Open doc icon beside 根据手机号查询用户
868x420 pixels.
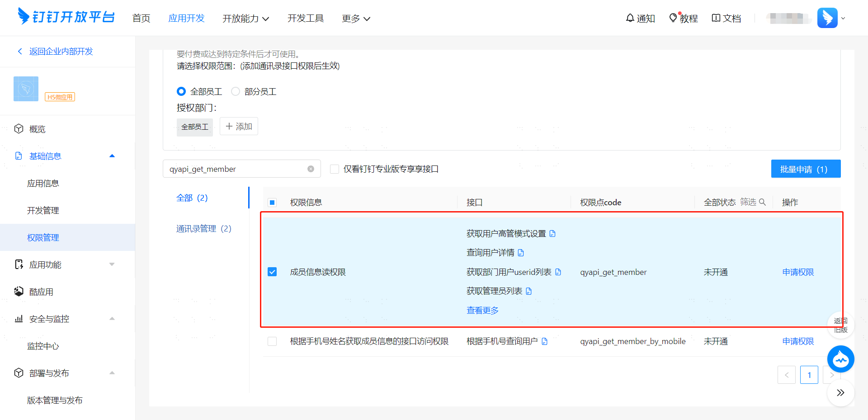click(x=544, y=341)
